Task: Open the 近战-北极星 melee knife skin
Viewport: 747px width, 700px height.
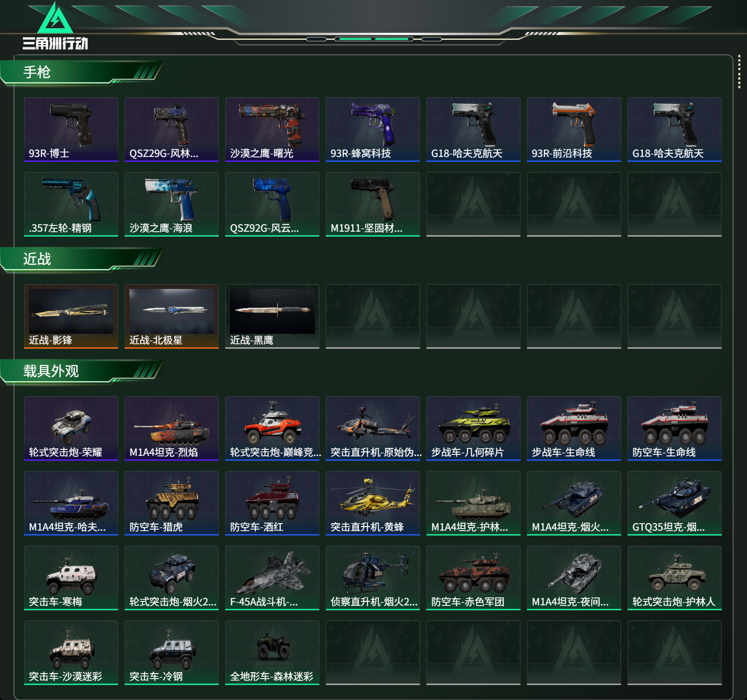Action: tap(172, 316)
